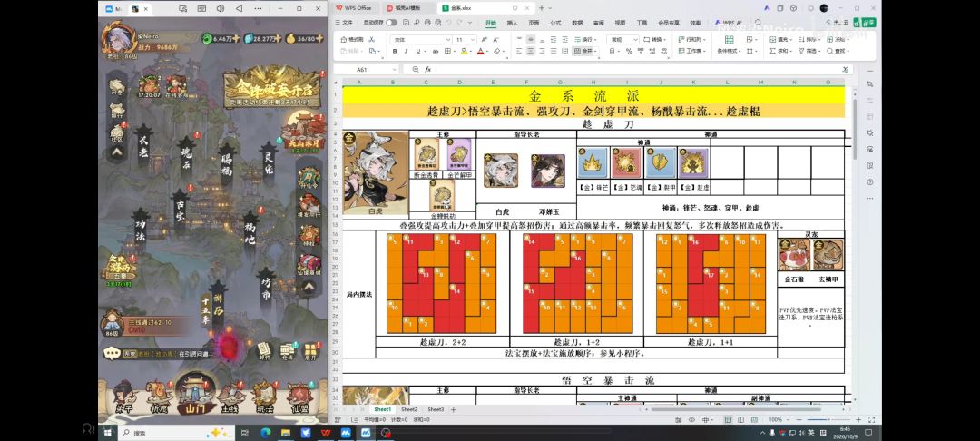Viewport: 980px width, 441px height.
Task: Toggle bold formatting in WPS ribbon
Action: [x=395, y=51]
